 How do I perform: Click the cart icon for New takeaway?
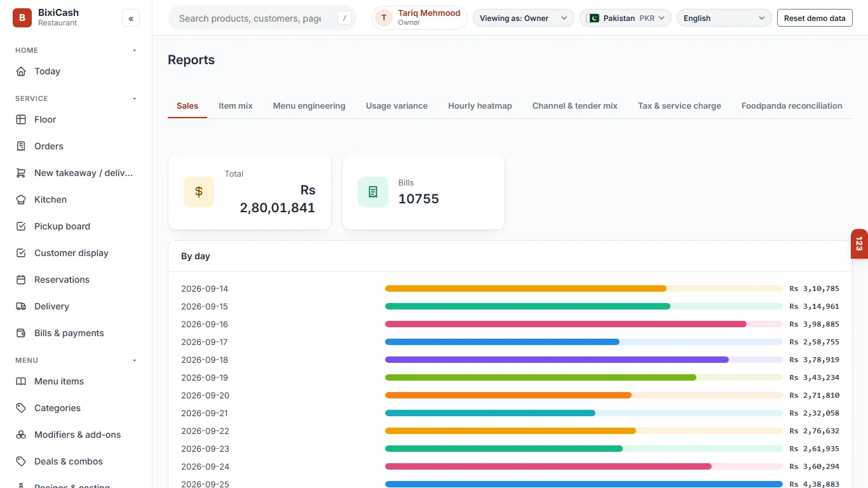tap(21, 173)
